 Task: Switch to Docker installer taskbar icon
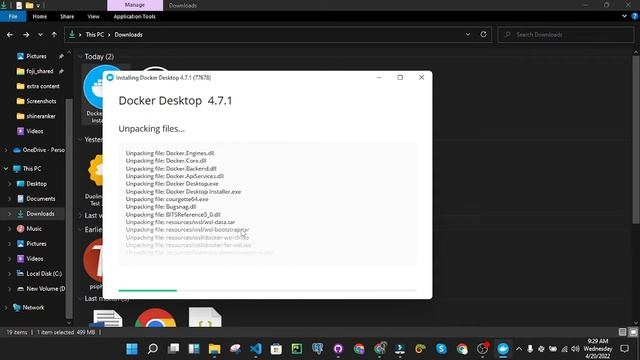(x=503, y=349)
